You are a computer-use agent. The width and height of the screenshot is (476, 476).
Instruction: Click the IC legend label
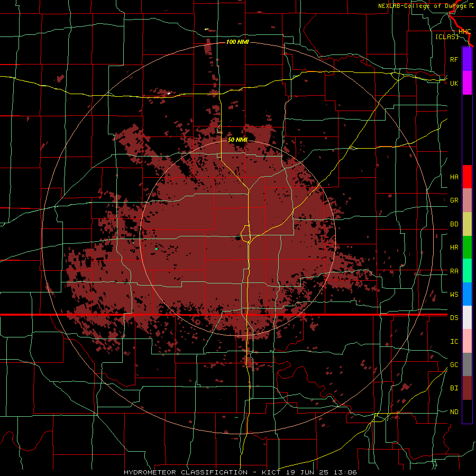tap(454, 342)
